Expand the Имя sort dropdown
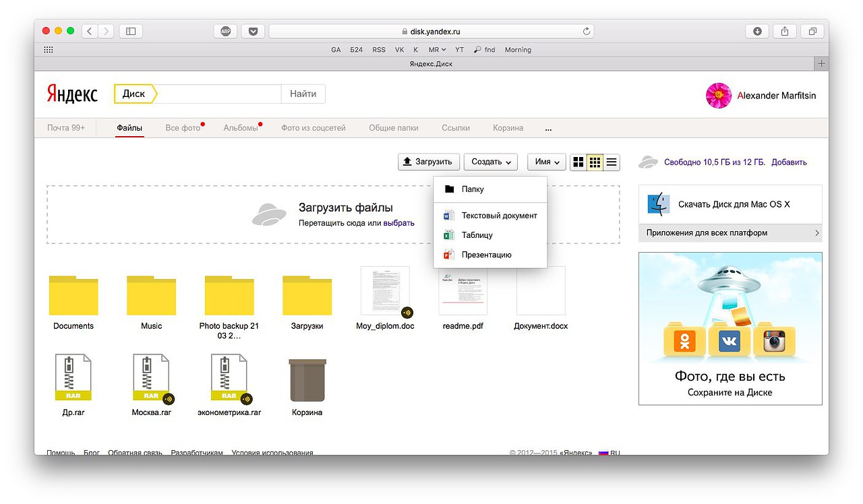The height and width of the screenshot is (504, 863). pyautogui.click(x=547, y=162)
